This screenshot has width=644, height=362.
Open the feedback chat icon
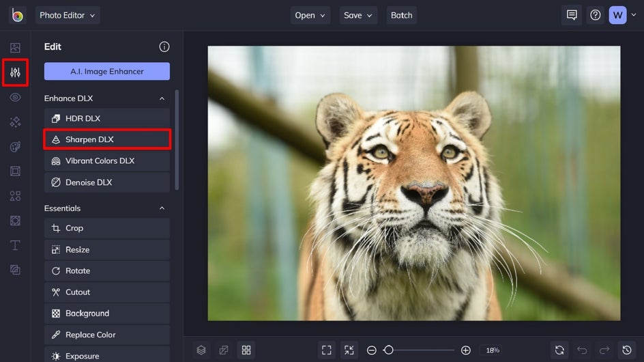572,15
